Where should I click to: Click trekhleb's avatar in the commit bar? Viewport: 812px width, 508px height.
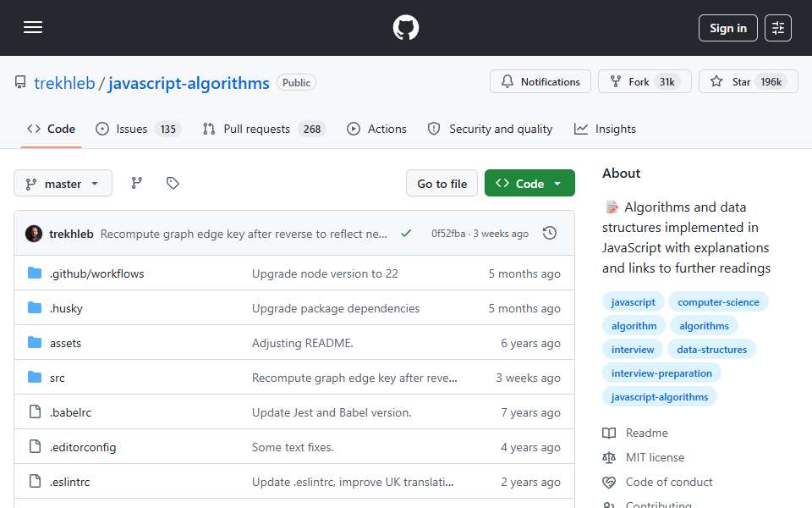pyautogui.click(x=34, y=234)
